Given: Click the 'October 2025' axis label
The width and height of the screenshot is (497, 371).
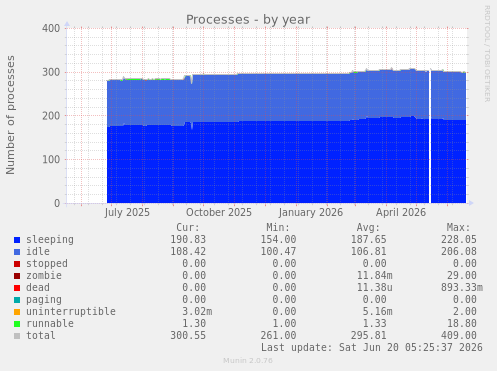Looking at the screenshot, I should click(219, 212).
